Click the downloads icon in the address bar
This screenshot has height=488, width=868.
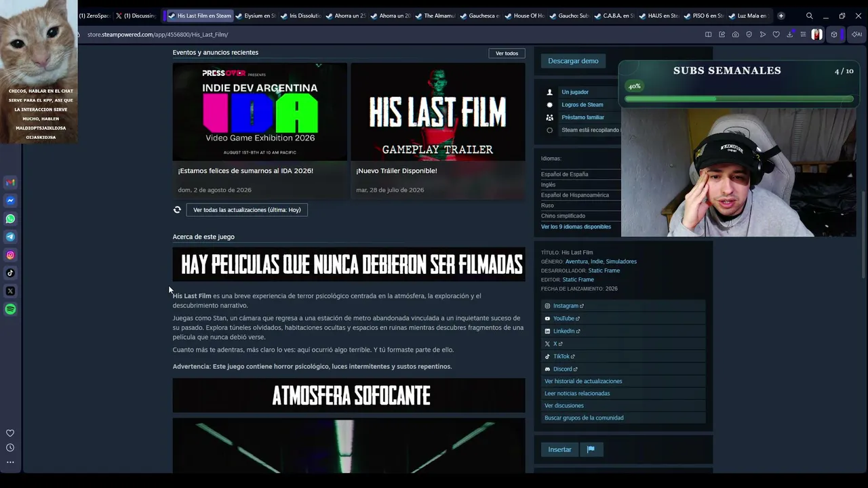tap(789, 35)
